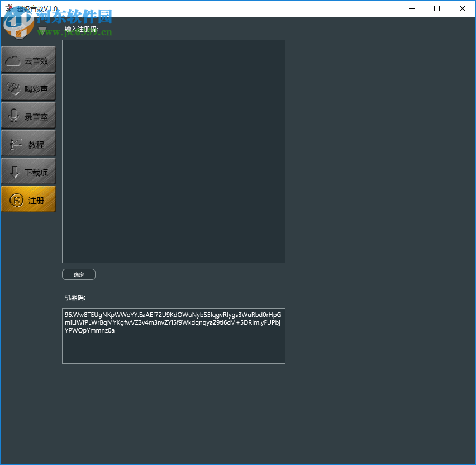Open the 云音效 cloud sound effects tab
The width and height of the screenshot is (476, 465).
point(28,60)
